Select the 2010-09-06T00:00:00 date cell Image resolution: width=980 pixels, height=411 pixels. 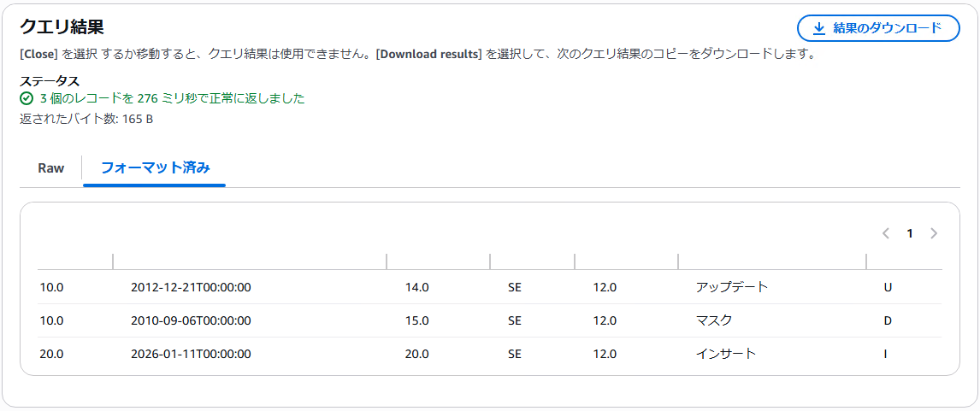coord(191,321)
